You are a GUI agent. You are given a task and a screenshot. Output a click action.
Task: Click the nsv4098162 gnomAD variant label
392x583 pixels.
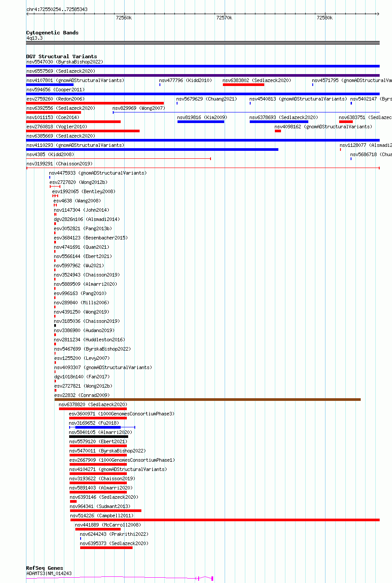click(x=323, y=127)
